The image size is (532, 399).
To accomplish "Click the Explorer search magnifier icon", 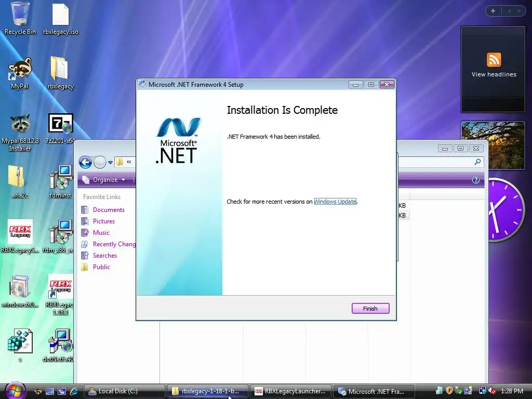I will coord(478,162).
